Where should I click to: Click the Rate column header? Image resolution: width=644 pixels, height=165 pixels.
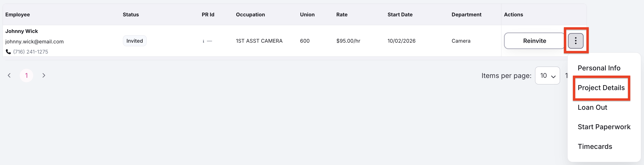coord(342,14)
